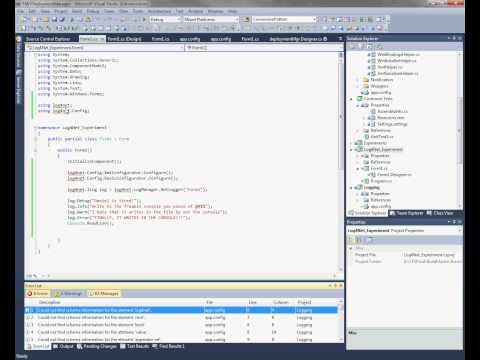Viewport: 480px width, 360px height.
Task: Collapse the Log4Net_Experiment project node
Action: [x=351, y=150]
